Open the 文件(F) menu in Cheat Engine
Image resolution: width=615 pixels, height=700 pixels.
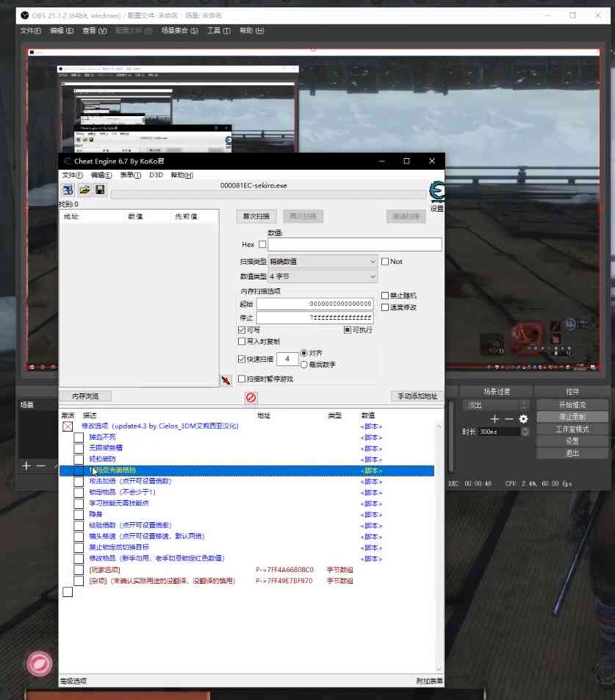[x=72, y=175]
